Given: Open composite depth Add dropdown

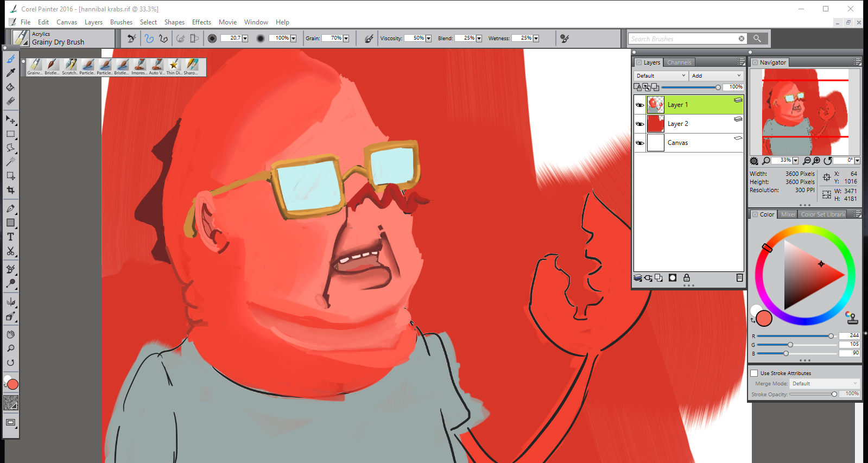Looking at the screenshot, I should click(x=716, y=76).
